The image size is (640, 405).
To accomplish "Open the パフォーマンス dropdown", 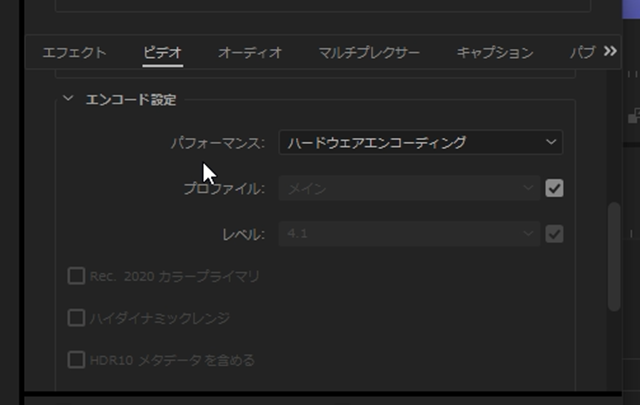I will (421, 142).
